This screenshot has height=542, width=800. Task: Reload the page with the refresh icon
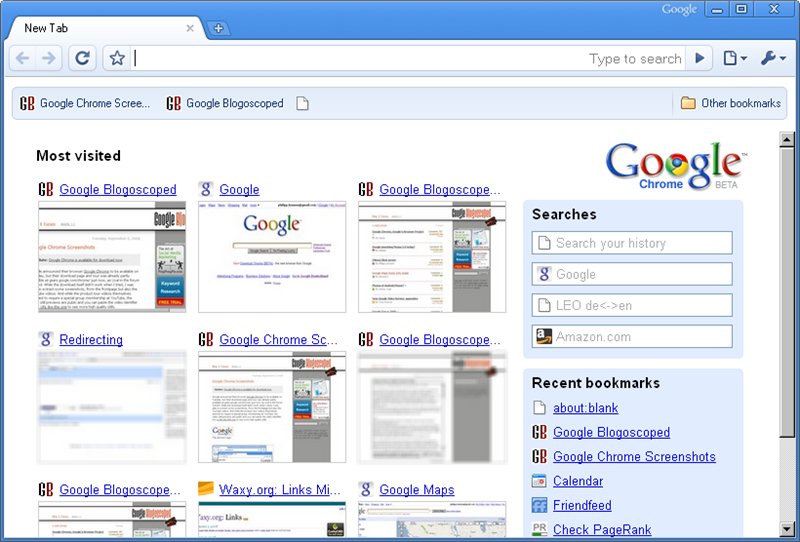coord(83,59)
